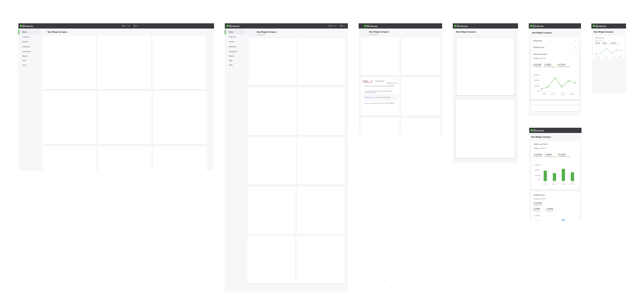Select the To Do tab
This screenshot has height=307, width=644.
pos(365,81)
